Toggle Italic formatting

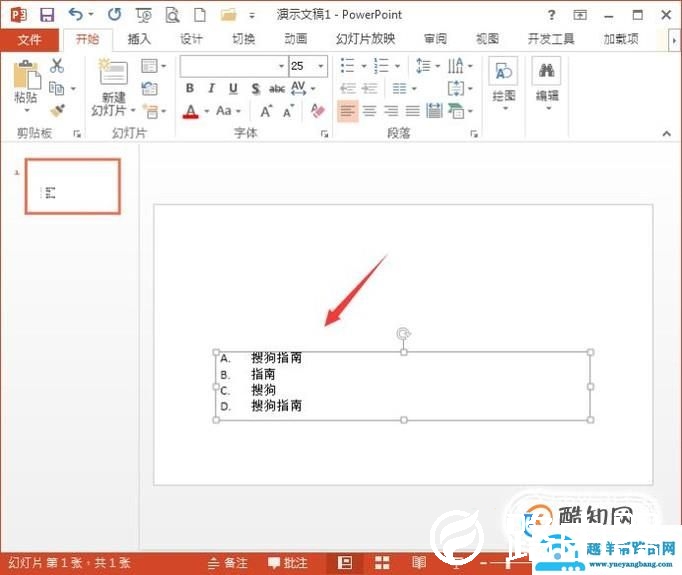click(x=211, y=89)
